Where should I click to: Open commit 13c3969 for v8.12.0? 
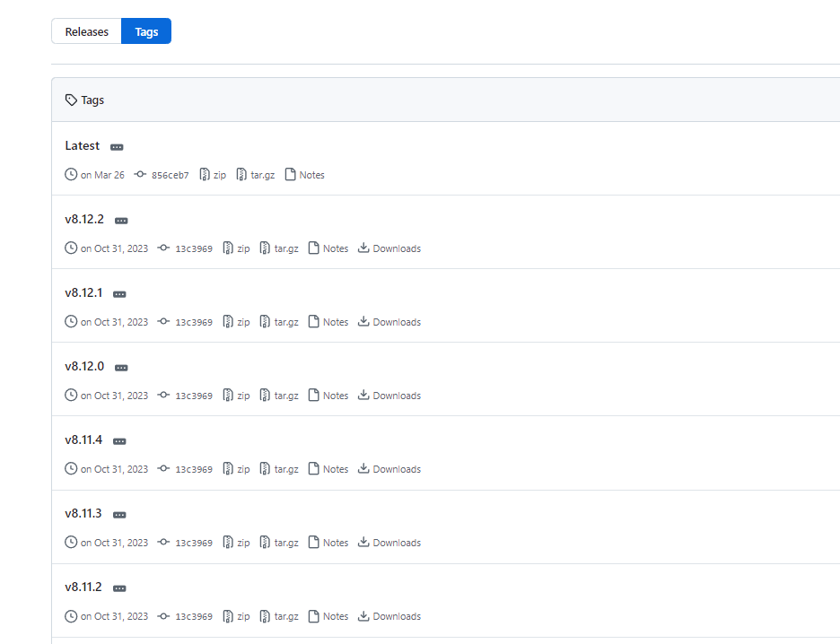193,396
